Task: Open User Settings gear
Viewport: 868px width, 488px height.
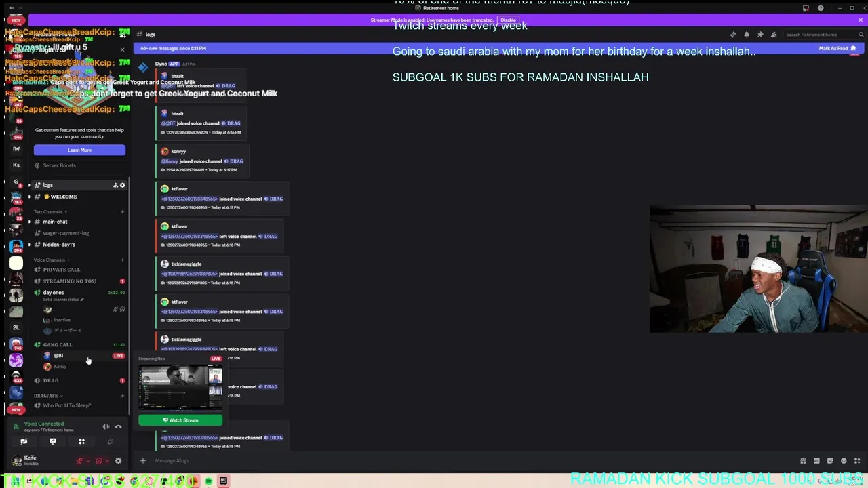Action: (118, 461)
